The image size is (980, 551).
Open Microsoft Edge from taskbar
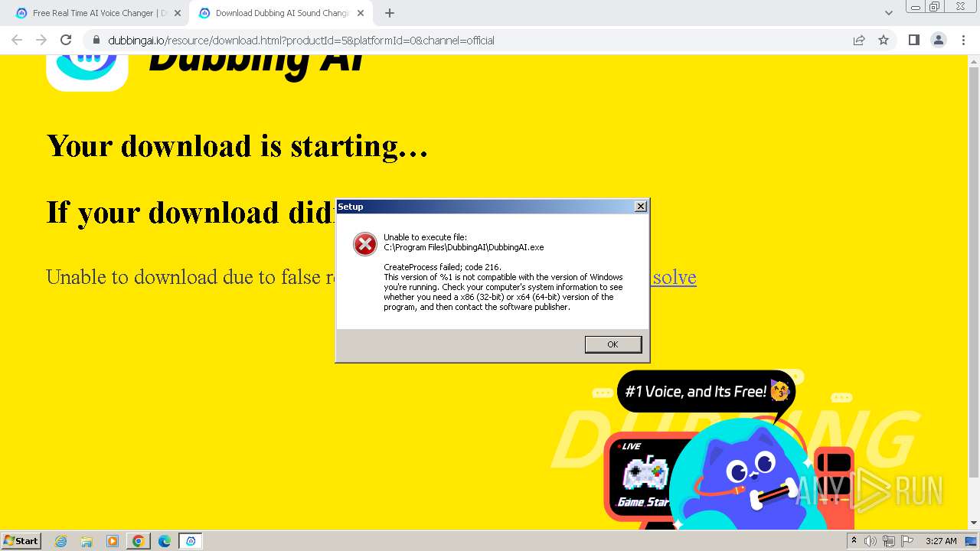pos(165,541)
